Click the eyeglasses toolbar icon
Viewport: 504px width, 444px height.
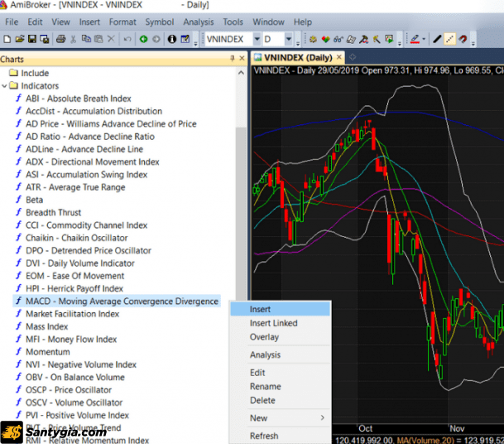338,39
